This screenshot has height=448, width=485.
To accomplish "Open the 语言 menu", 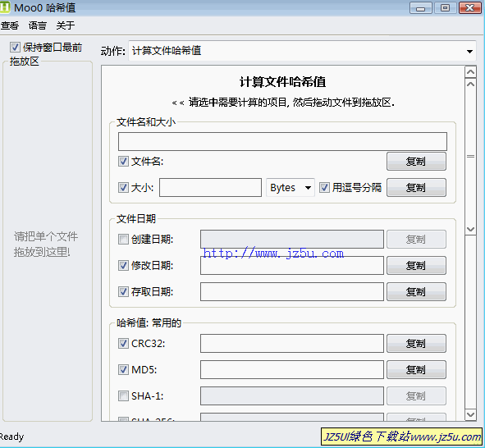I will click(38, 25).
